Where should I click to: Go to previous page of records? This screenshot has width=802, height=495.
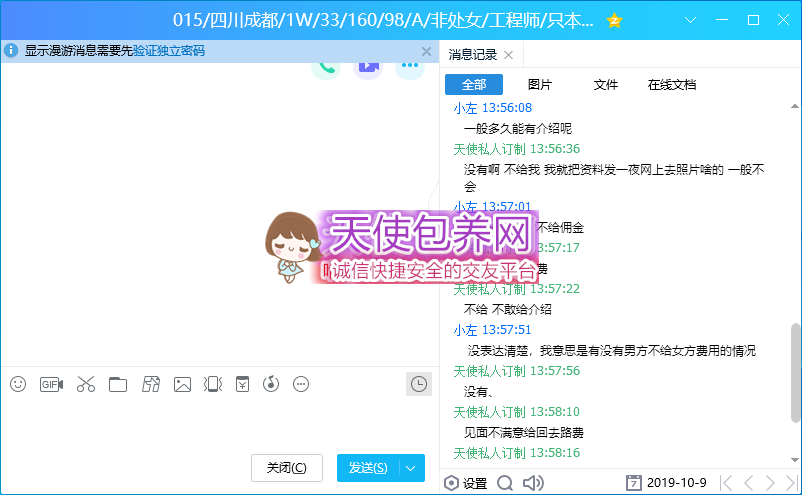(748, 483)
